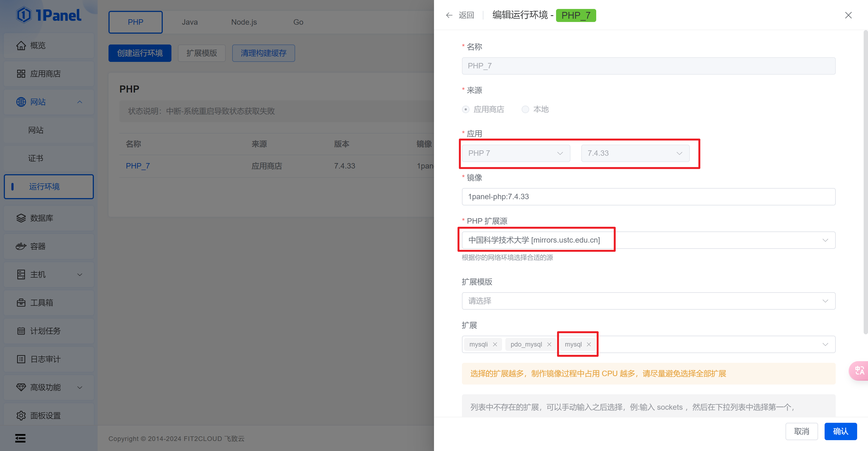Remove the pdo_mysql extension tag
Viewport: 868px width, 451px height.
tap(549, 344)
